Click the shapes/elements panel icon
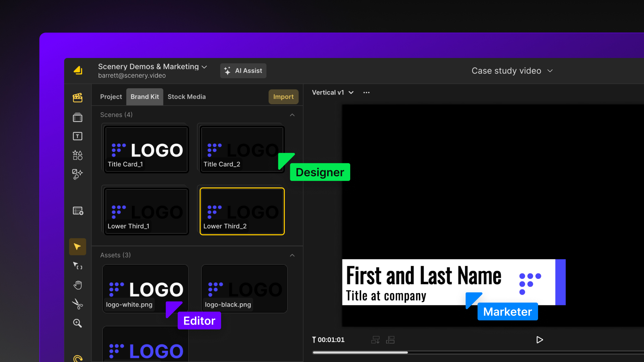 click(x=77, y=155)
